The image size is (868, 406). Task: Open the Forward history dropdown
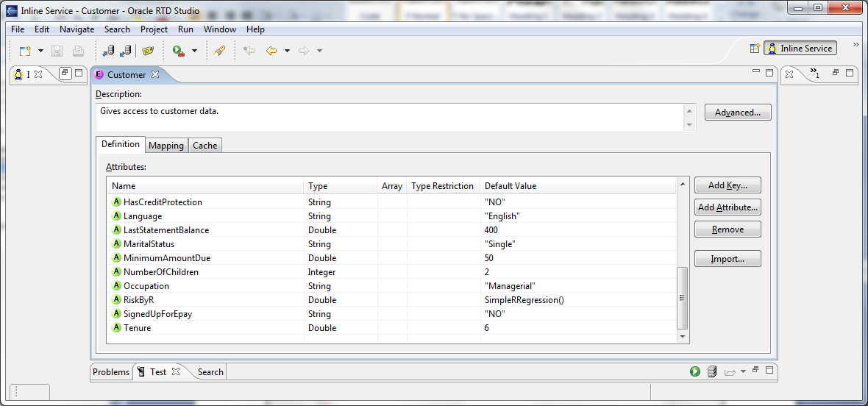click(319, 51)
